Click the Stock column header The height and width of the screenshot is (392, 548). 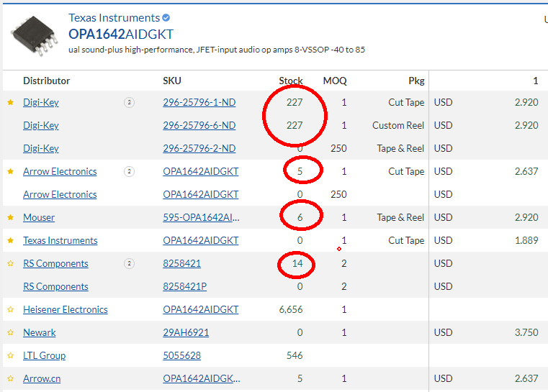[x=291, y=81]
